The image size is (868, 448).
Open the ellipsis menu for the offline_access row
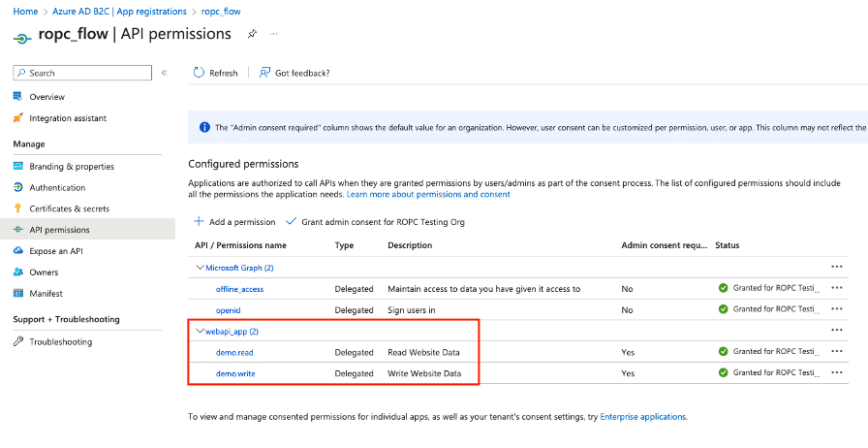tap(837, 288)
